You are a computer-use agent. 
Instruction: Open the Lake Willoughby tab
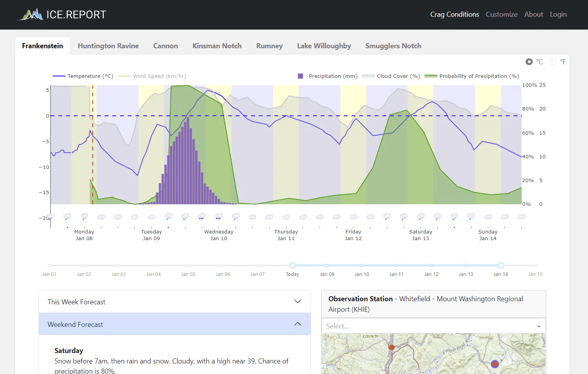click(324, 46)
